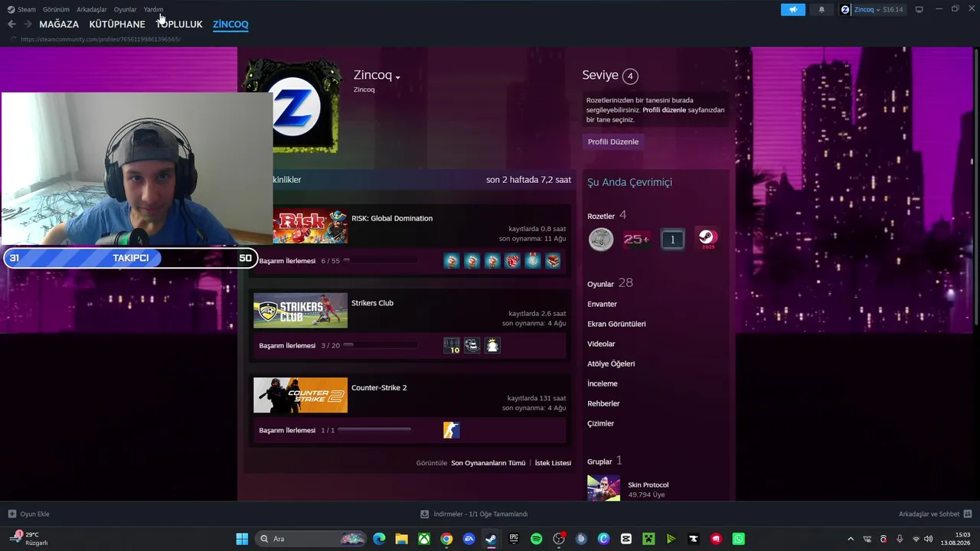Show hidden system tray icons
Image resolution: width=980 pixels, height=551 pixels.
click(850, 539)
